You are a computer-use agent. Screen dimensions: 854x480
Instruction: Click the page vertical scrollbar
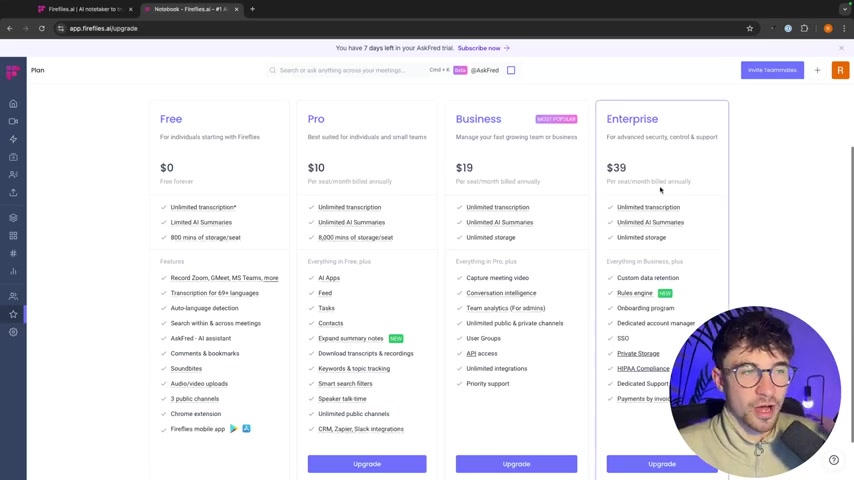(x=851, y=294)
